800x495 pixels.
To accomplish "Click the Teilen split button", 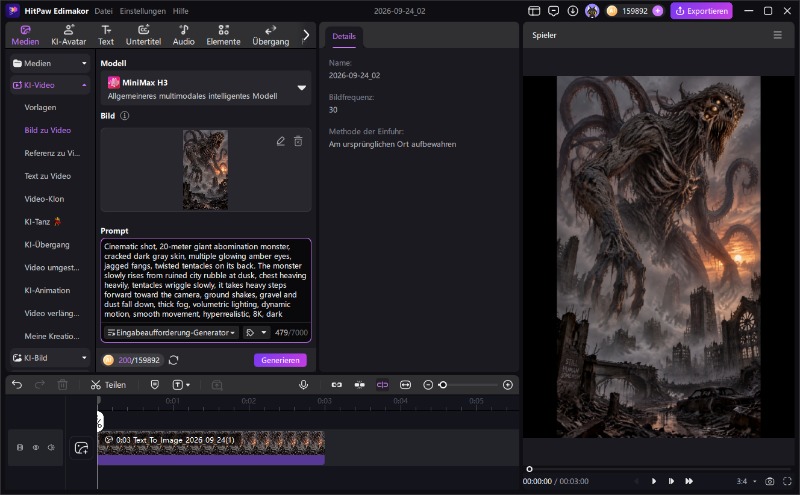I will 108,385.
